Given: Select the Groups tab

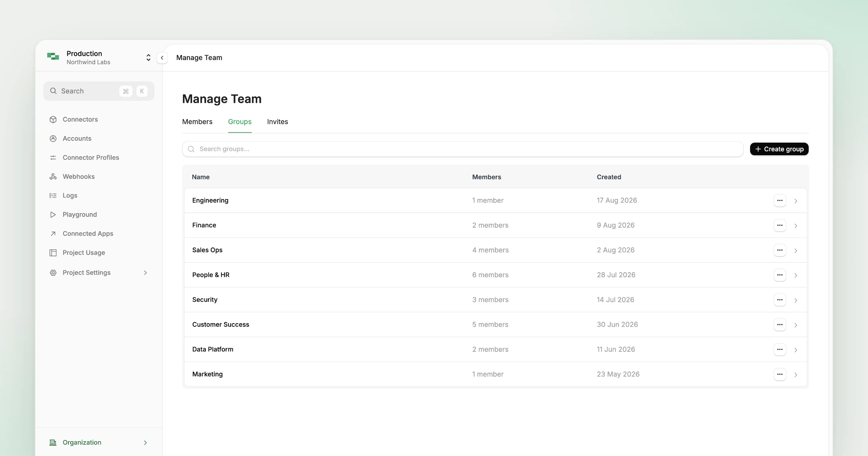Looking at the screenshot, I should (x=240, y=122).
